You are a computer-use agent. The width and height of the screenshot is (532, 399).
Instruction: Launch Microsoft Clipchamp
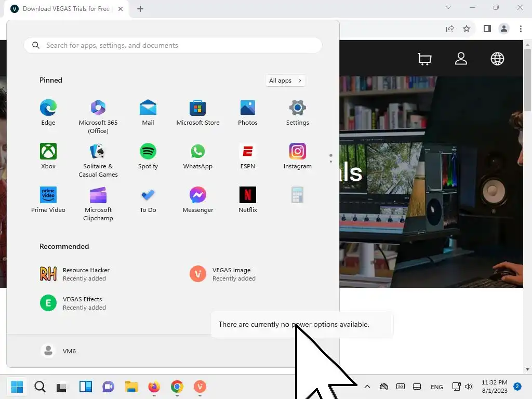click(98, 204)
